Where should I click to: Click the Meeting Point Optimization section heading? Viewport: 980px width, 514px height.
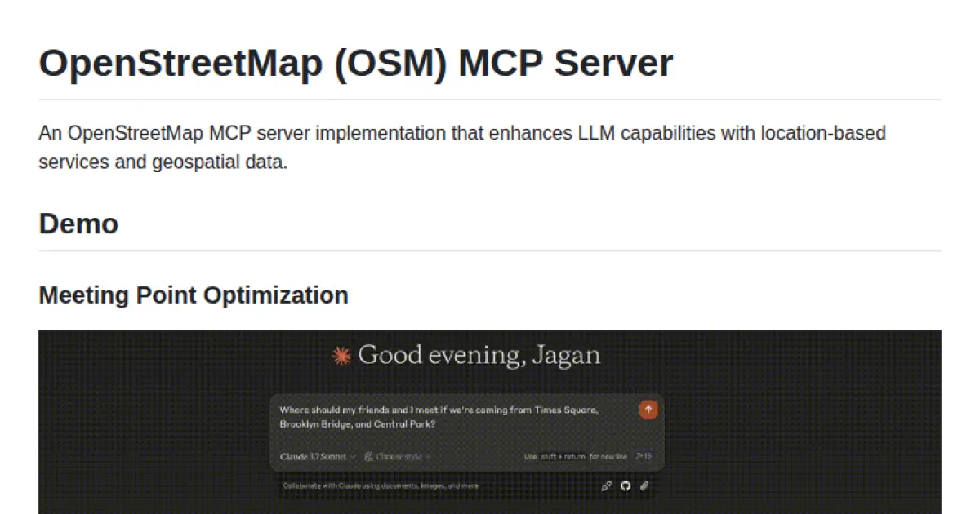click(193, 295)
